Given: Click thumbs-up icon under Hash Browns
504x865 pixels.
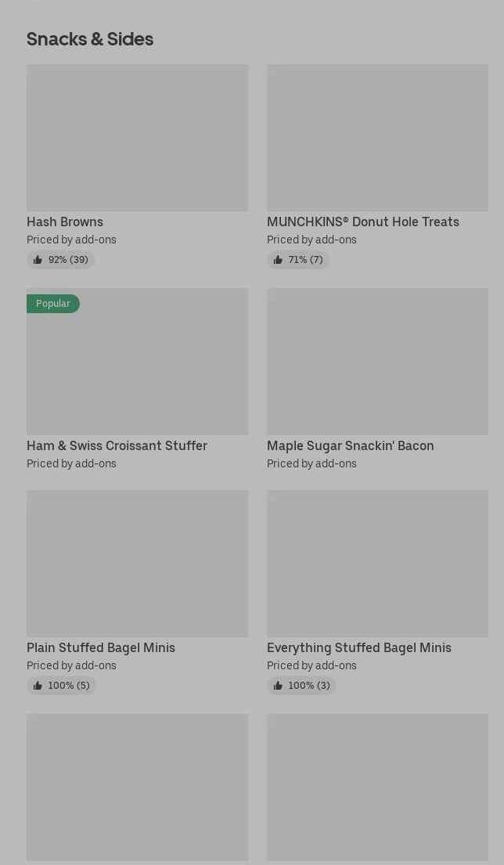Looking at the screenshot, I should pyautogui.click(x=38, y=260).
